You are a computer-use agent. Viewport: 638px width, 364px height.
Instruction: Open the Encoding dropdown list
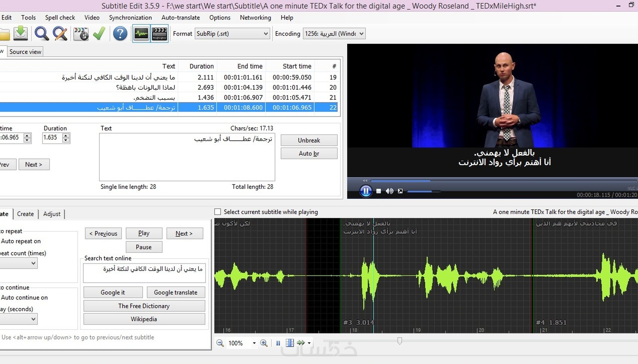pyautogui.click(x=361, y=34)
